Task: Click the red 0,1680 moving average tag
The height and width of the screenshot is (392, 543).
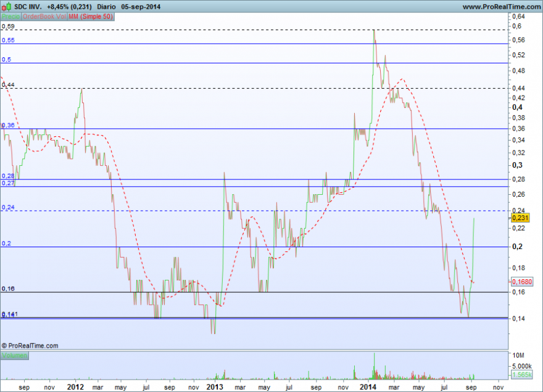Action: (x=521, y=282)
